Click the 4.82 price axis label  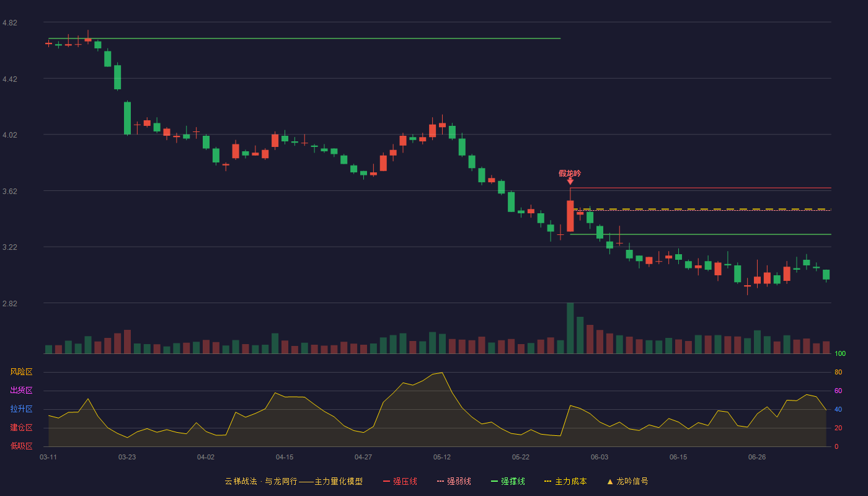(x=10, y=23)
